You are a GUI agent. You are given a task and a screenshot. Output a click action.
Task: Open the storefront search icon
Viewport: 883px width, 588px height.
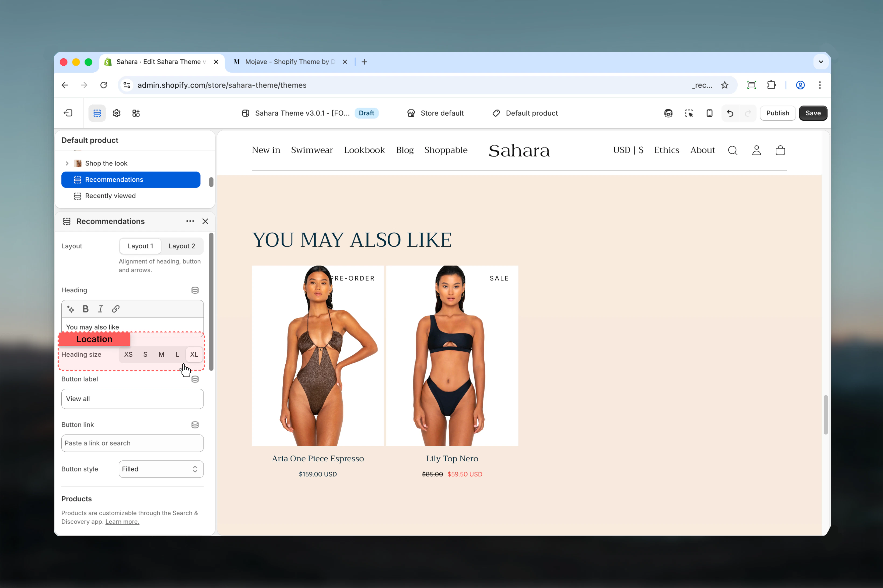click(733, 150)
